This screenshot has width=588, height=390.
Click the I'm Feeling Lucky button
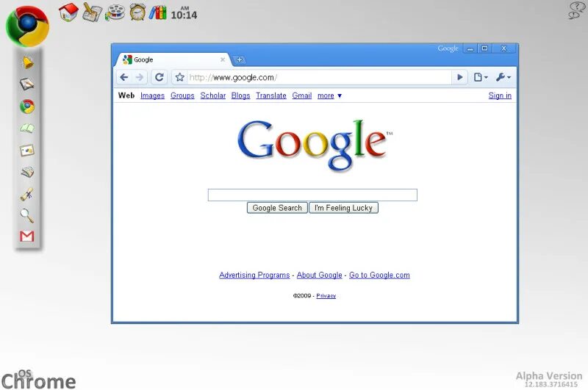click(343, 208)
